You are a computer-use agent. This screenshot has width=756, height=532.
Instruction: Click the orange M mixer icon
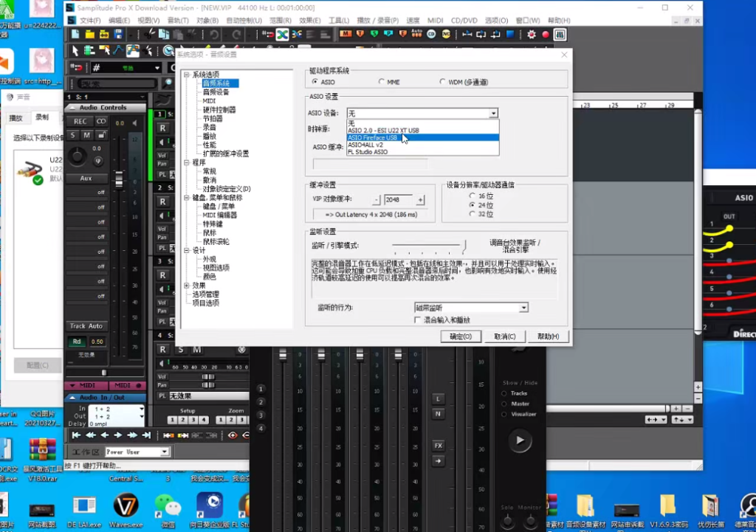(346, 34)
